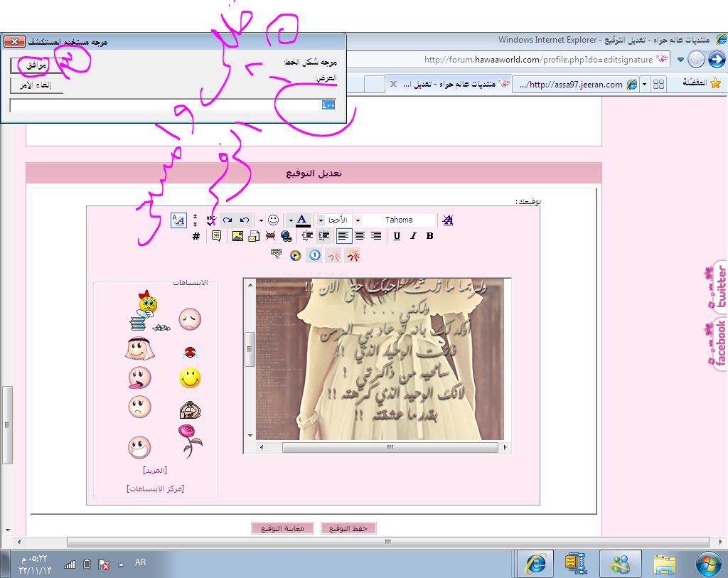This screenshot has height=578, width=728.
Task: Insert the yellow smiley face emoticon
Action: point(190,378)
